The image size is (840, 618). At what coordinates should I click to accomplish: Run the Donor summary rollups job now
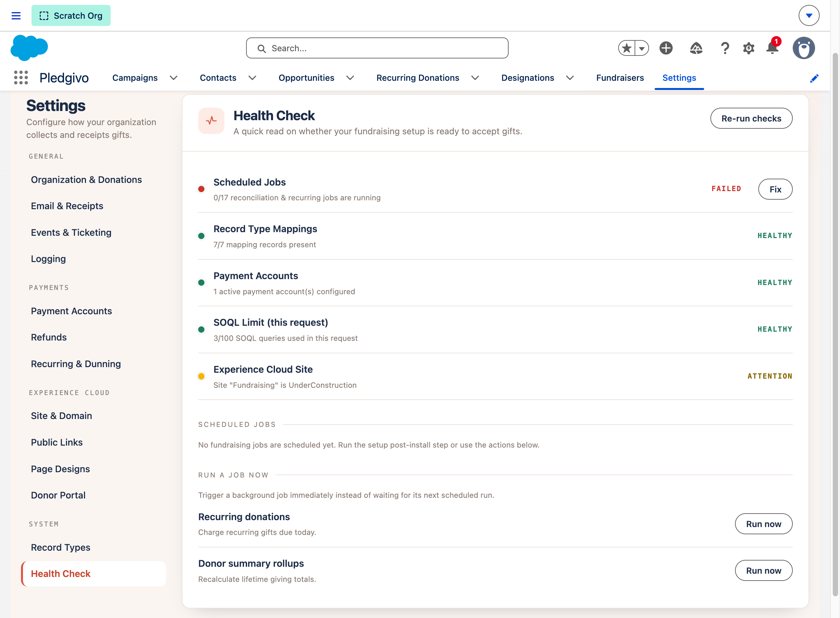point(763,570)
